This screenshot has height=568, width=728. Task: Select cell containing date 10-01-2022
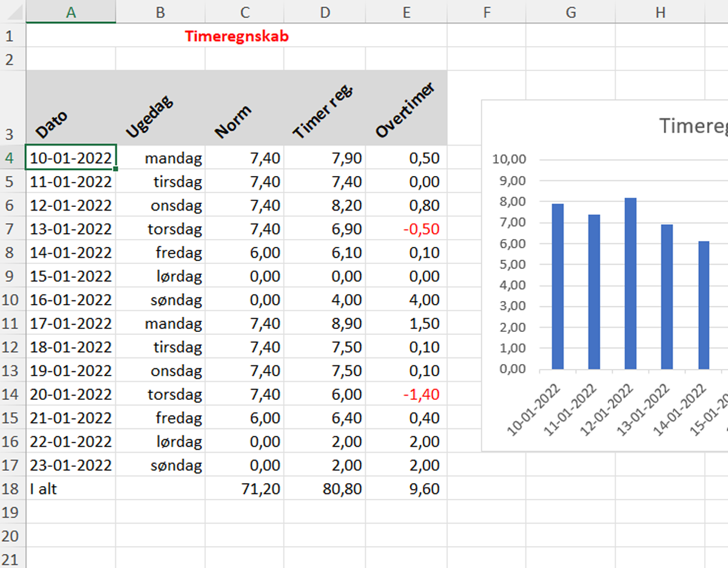(x=71, y=158)
